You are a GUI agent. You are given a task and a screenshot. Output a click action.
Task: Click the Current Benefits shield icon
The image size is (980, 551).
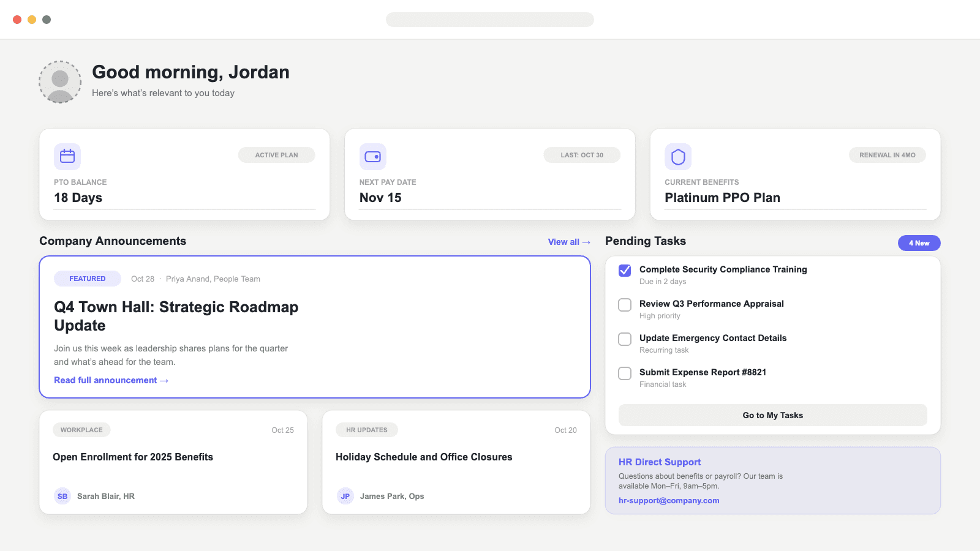coord(678,157)
